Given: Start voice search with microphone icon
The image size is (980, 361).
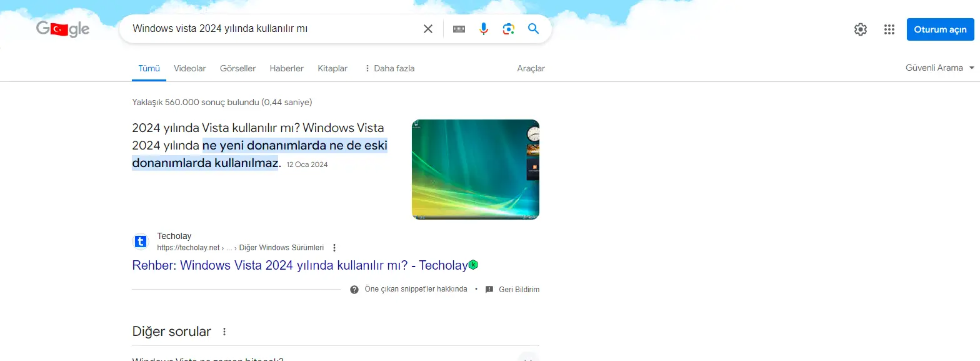Looking at the screenshot, I should pos(484,29).
